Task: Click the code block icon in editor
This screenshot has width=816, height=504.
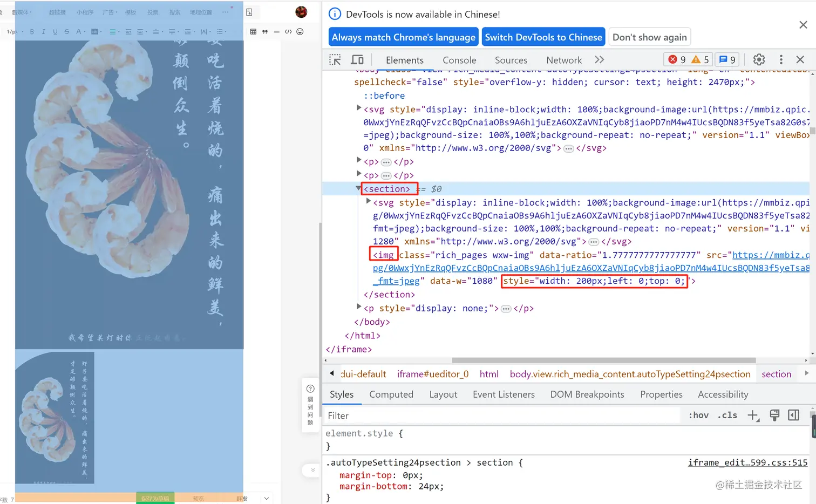Action: coord(288,32)
